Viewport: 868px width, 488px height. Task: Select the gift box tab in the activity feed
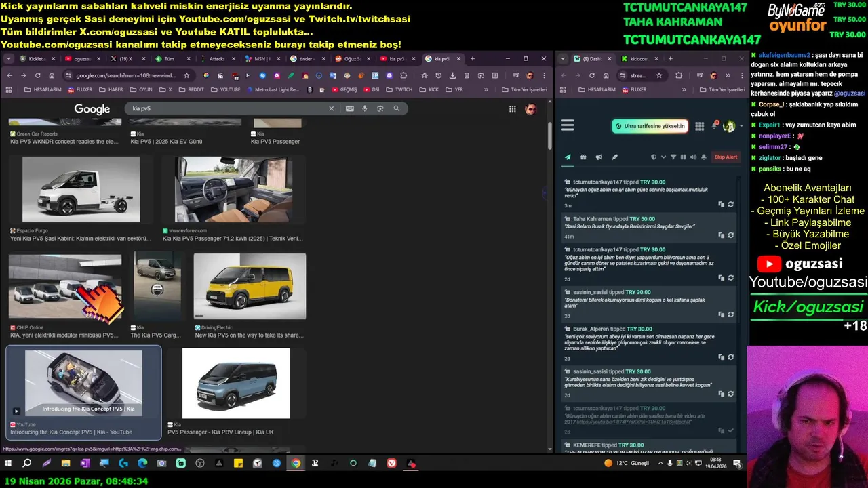tap(583, 157)
